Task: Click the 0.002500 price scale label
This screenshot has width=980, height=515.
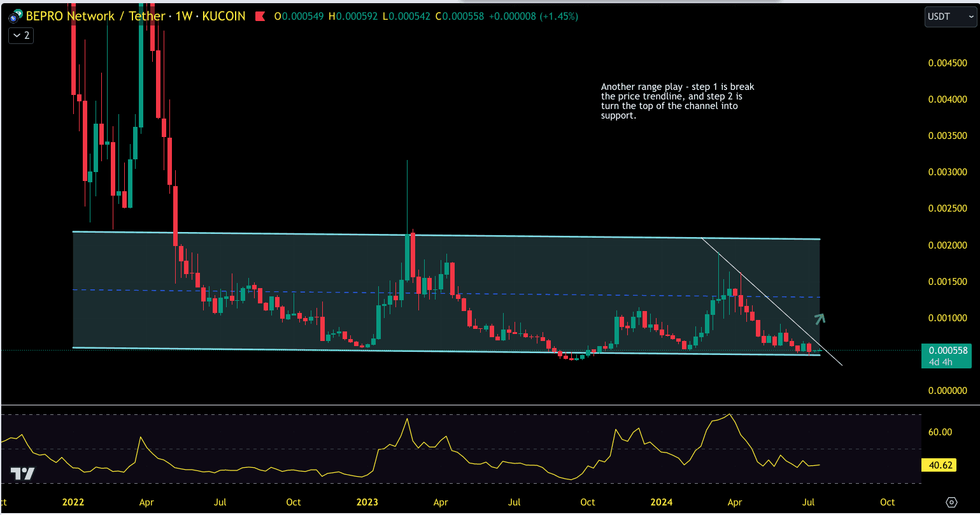Action: 948,208
